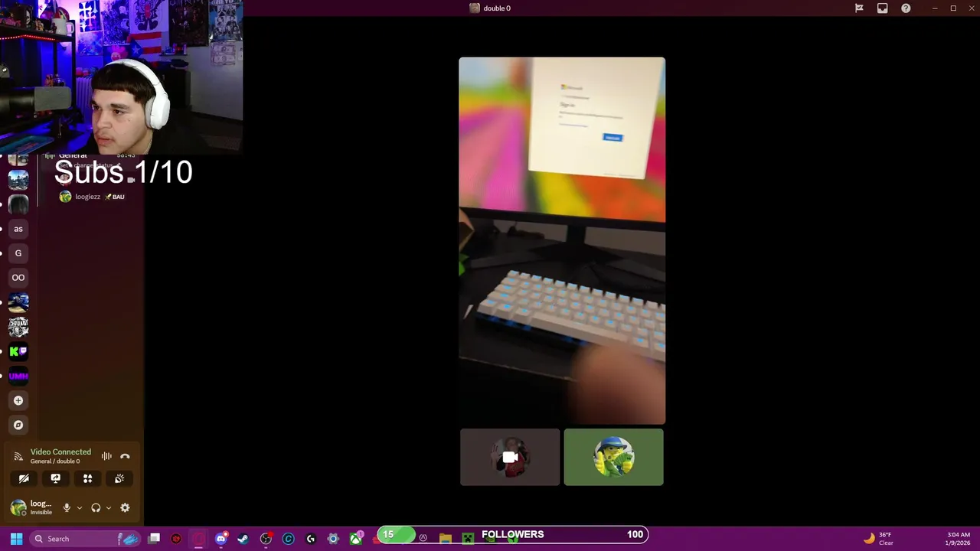Open Steam from the taskbar
This screenshot has height=551, width=980.
(243, 539)
